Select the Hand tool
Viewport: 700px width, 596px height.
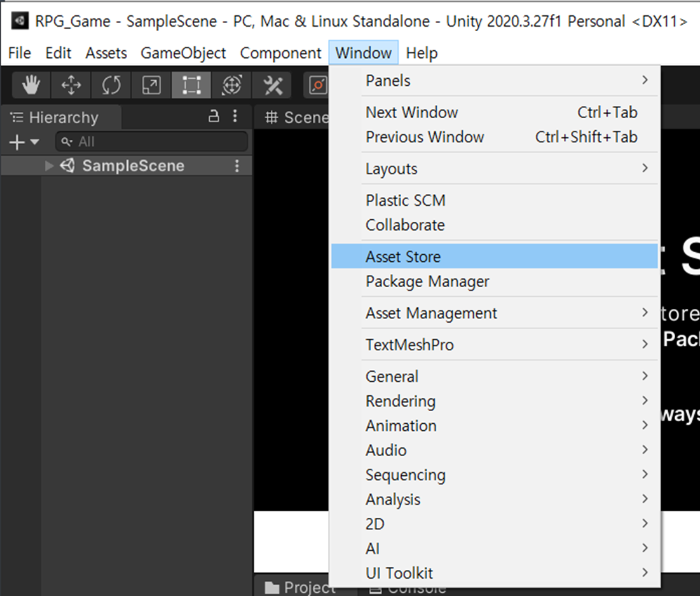point(31,85)
